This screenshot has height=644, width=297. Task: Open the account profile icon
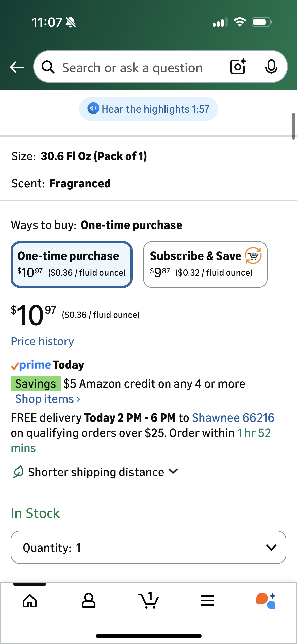(x=89, y=601)
